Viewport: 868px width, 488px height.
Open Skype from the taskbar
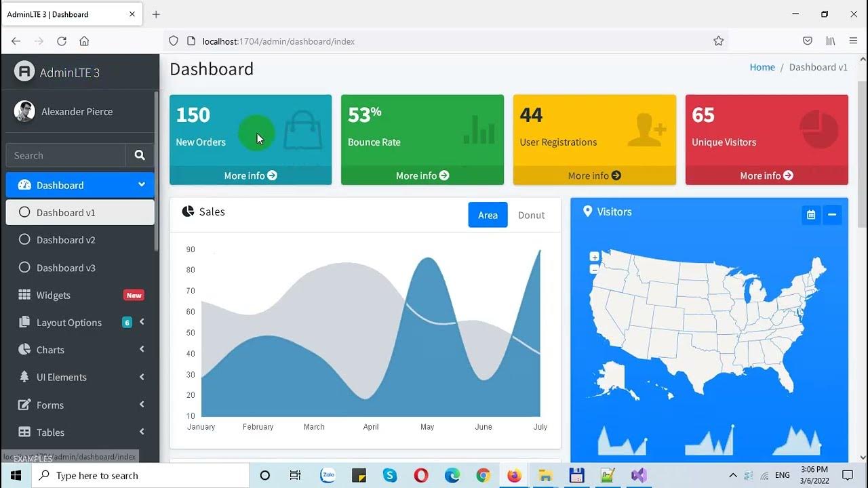tap(390, 475)
